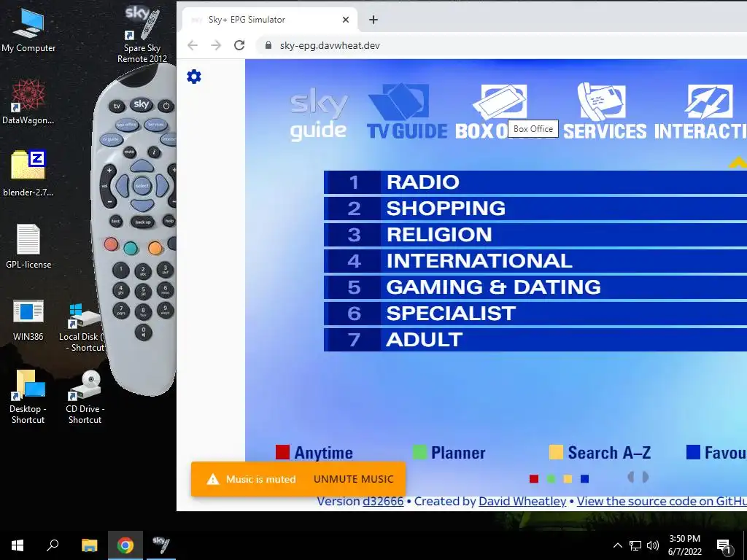Click the left arrow on the remote

click(x=122, y=186)
